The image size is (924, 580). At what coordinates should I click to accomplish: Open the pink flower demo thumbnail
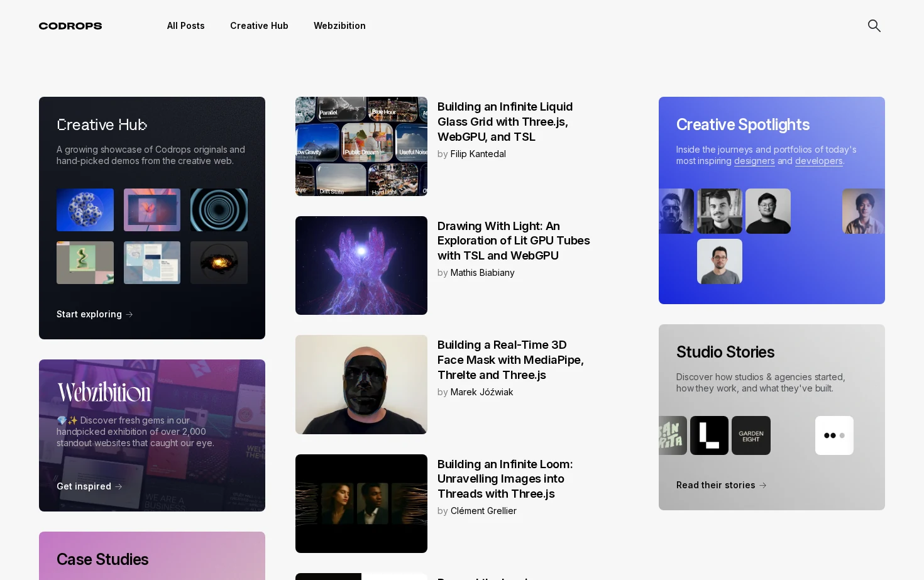152,210
